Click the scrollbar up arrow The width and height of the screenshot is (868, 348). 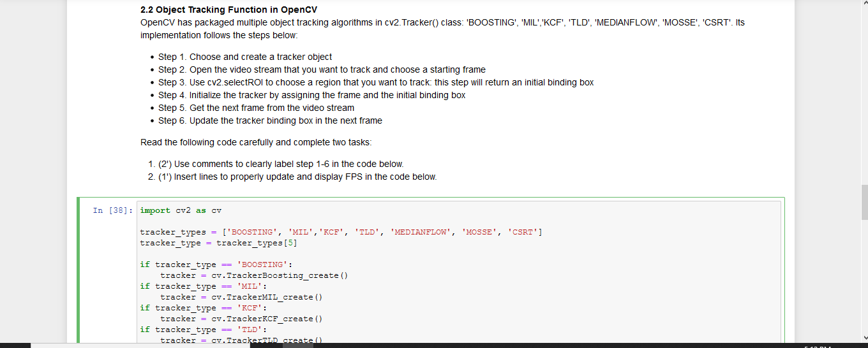(864, 3)
